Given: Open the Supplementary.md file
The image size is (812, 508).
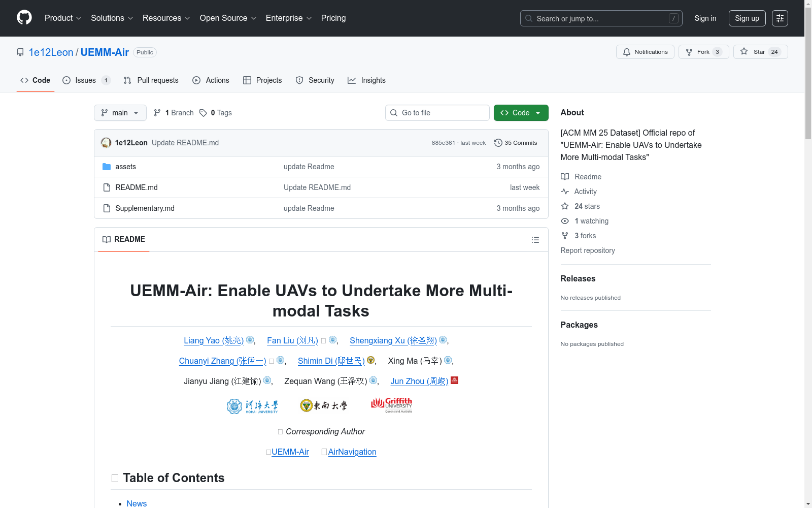Looking at the screenshot, I should tap(145, 208).
